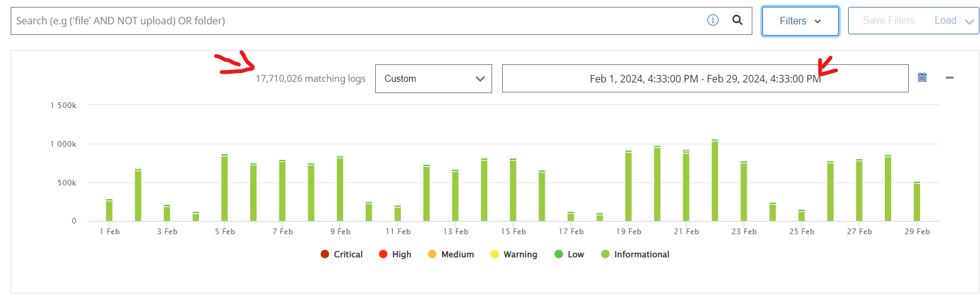980x301 pixels.
Task: Open the search syntax info icon
Action: [x=712, y=20]
